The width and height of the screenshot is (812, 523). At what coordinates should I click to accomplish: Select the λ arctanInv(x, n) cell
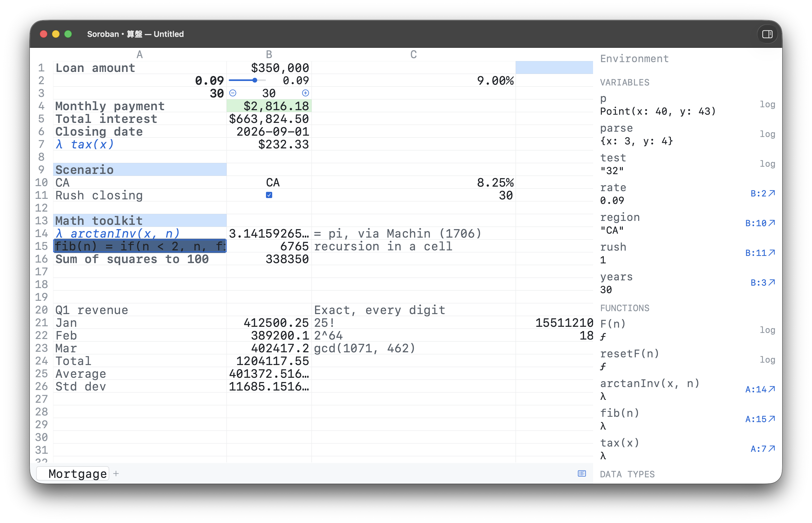pyautogui.click(x=140, y=233)
